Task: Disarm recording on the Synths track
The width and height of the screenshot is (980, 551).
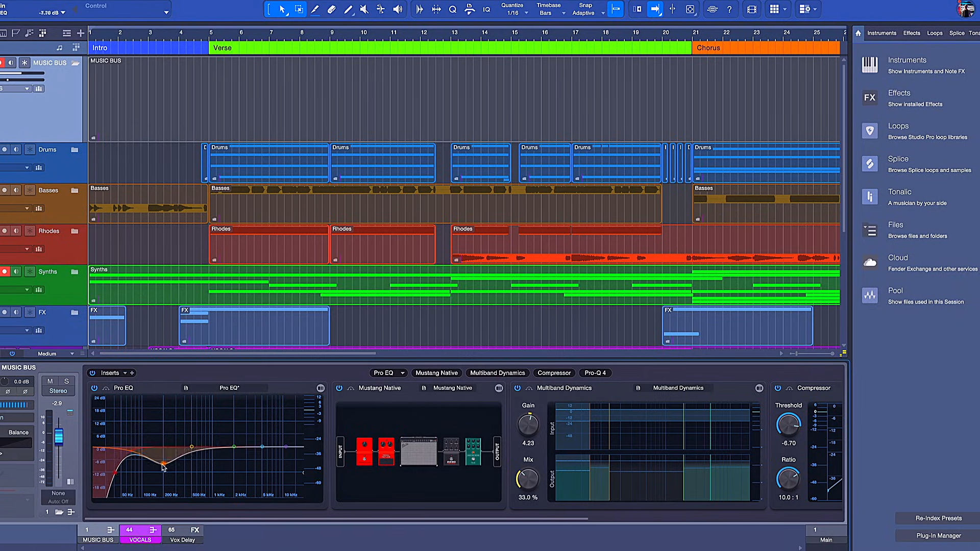Action: (5, 271)
